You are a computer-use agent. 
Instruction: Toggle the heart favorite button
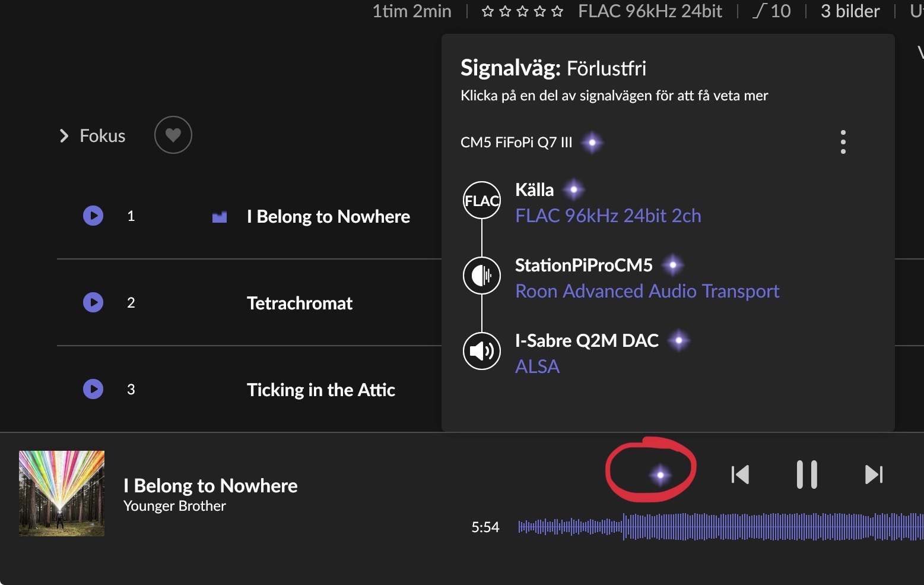click(173, 135)
